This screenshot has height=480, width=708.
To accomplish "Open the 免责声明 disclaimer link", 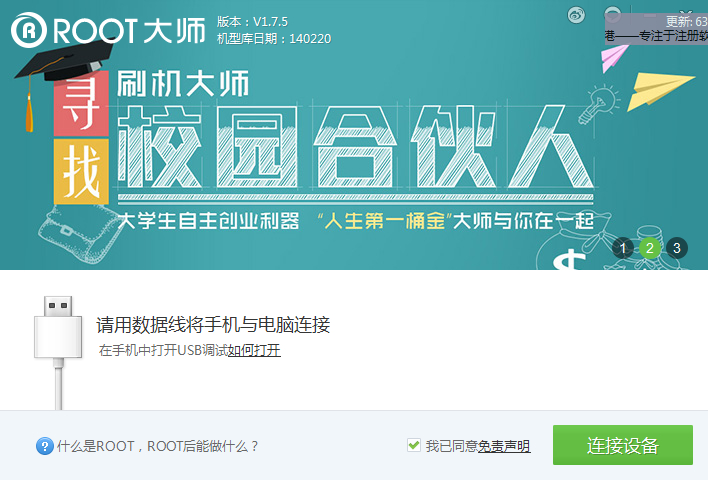I will 504,446.
